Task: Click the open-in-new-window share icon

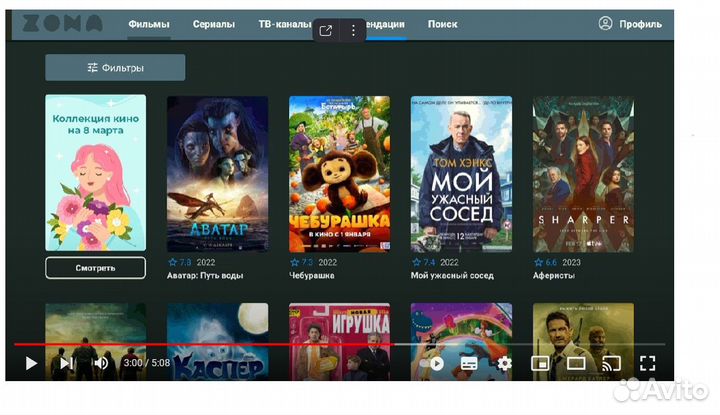Action: pos(325,31)
